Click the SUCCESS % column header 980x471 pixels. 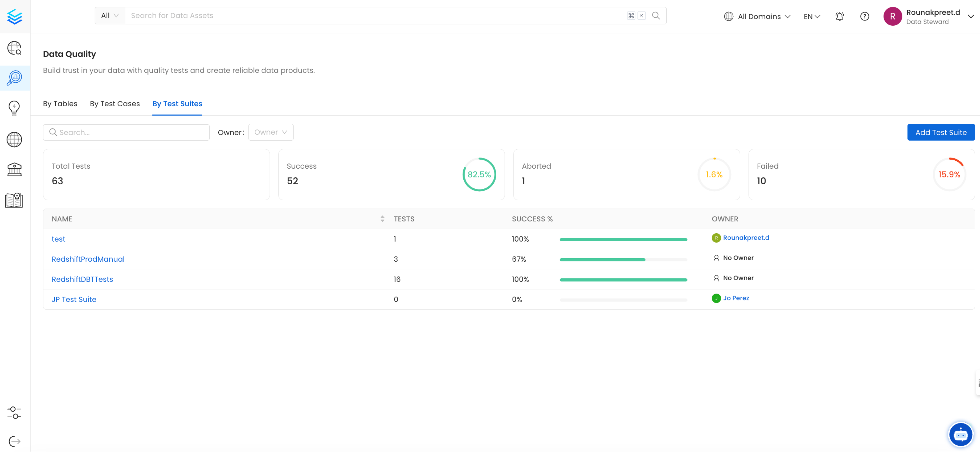tap(532, 219)
